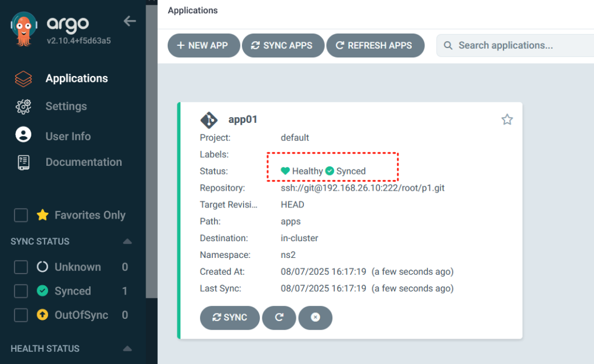This screenshot has height=364, width=594.
Task: Enable the Favorites Only checkbox
Action: pyautogui.click(x=21, y=216)
